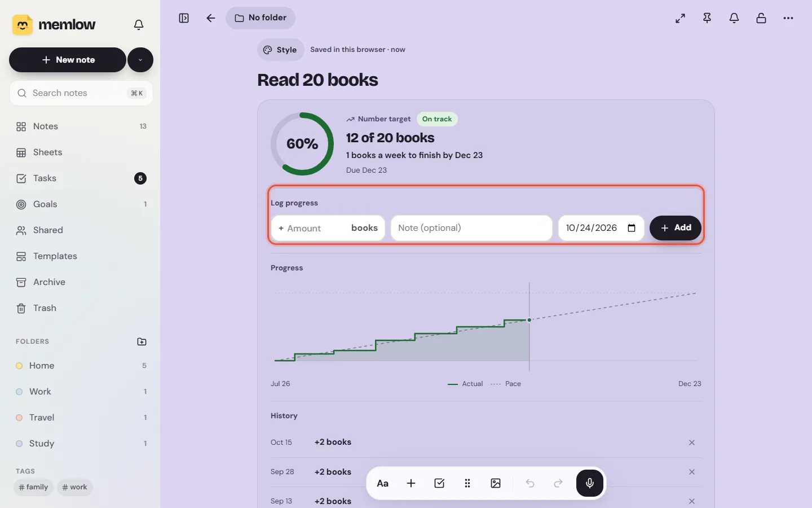Open the No folder selector
This screenshot has height=508, width=812.
coord(261,18)
